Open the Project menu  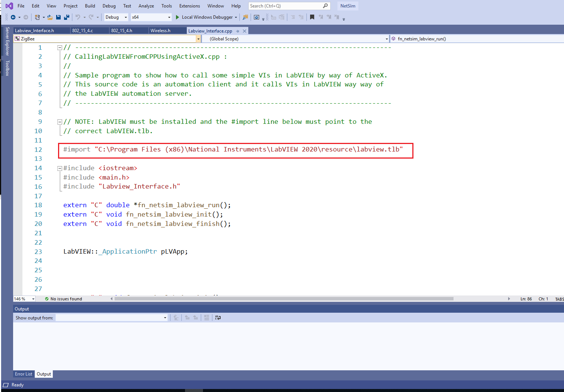tap(70, 6)
